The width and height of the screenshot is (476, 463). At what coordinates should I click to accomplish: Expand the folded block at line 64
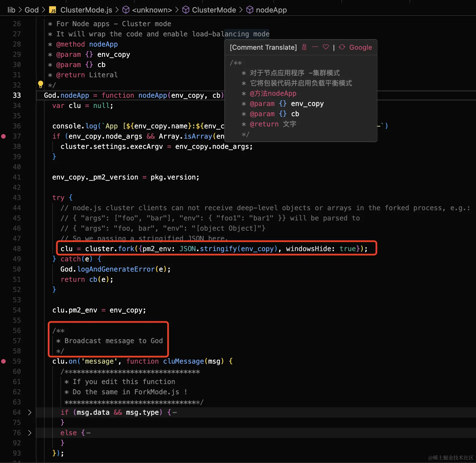pyautogui.click(x=30, y=412)
